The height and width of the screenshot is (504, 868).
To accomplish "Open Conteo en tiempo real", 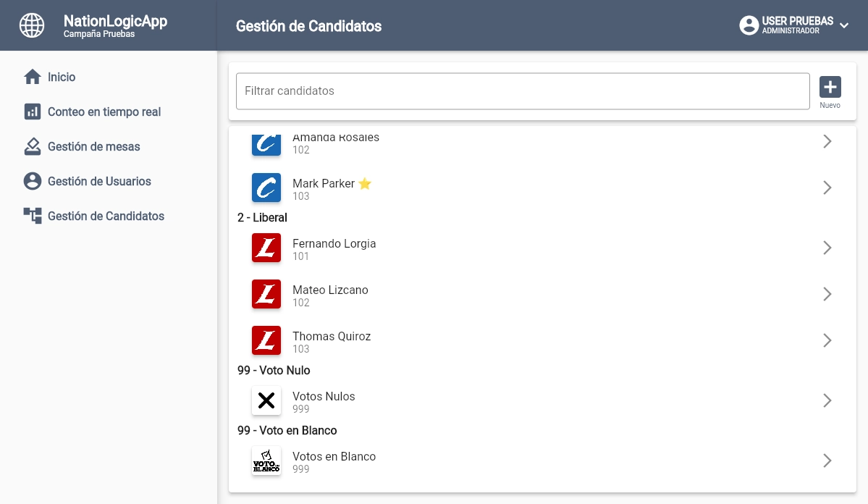I will [x=104, y=112].
